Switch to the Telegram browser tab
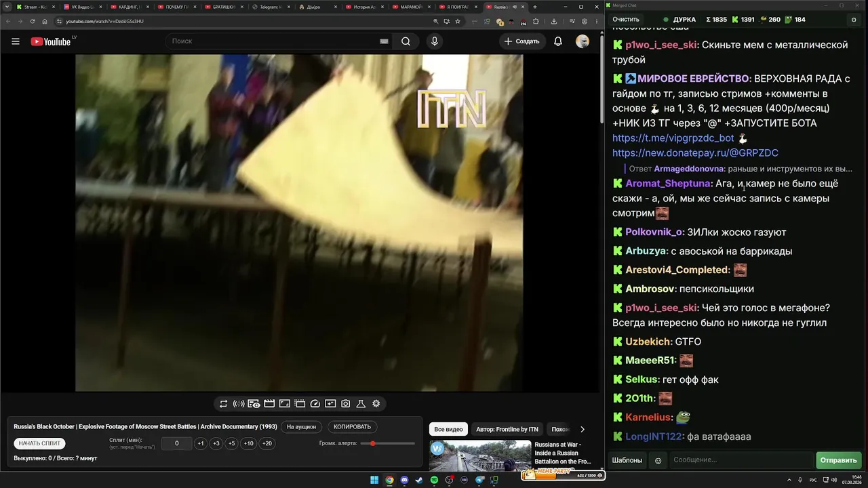This screenshot has width=868, height=488. pyautogui.click(x=271, y=7)
